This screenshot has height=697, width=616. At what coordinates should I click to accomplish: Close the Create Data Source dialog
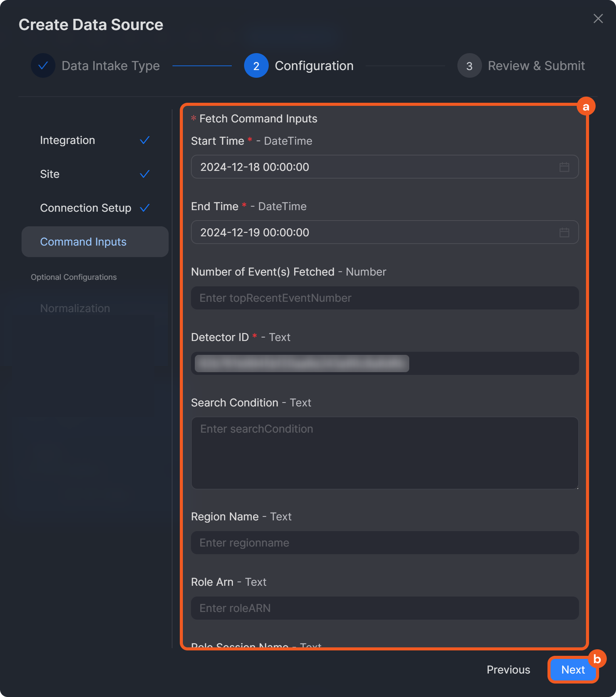pos(598,18)
